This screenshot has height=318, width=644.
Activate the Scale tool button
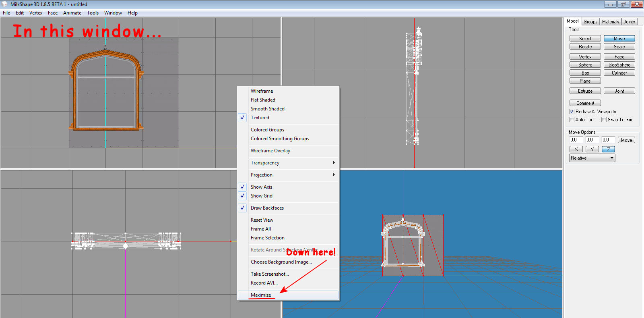(x=619, y=47)
